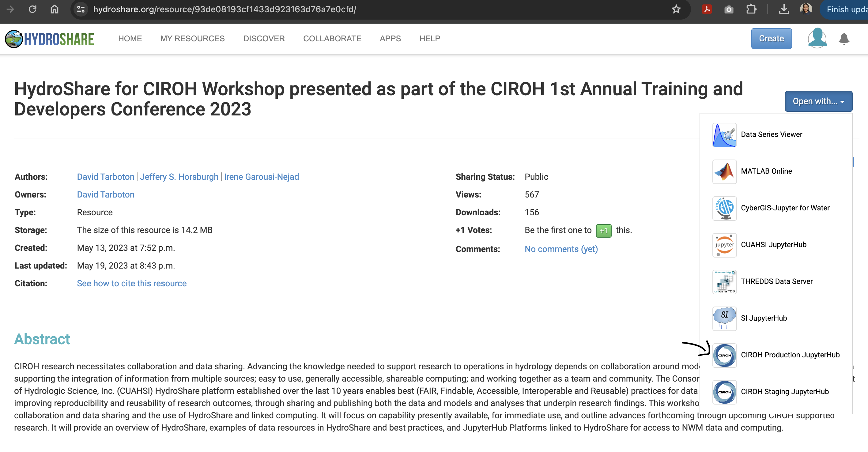Open the APPS navigation item
This screenshot has height=452, width=868.
(x=390, y=39)
